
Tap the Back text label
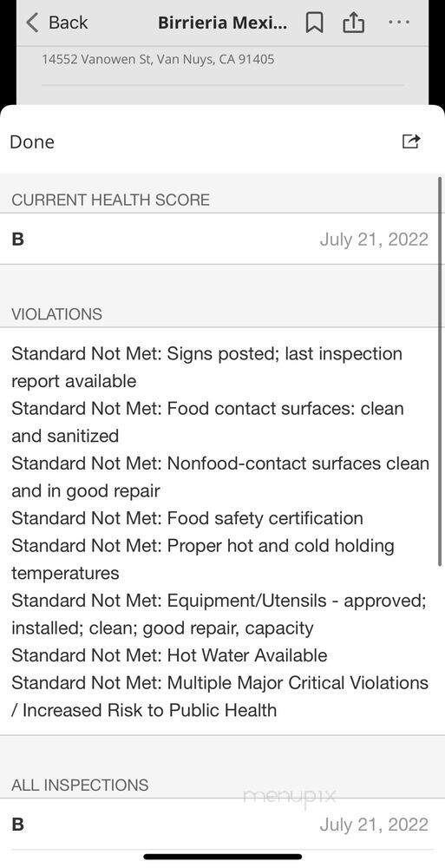[x=68, y=23]
